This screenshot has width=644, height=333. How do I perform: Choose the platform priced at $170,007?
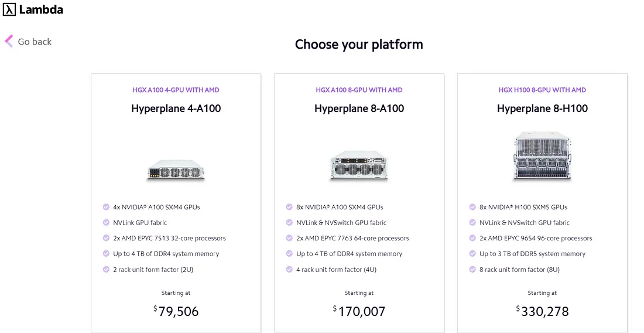[x=359, y=203]
